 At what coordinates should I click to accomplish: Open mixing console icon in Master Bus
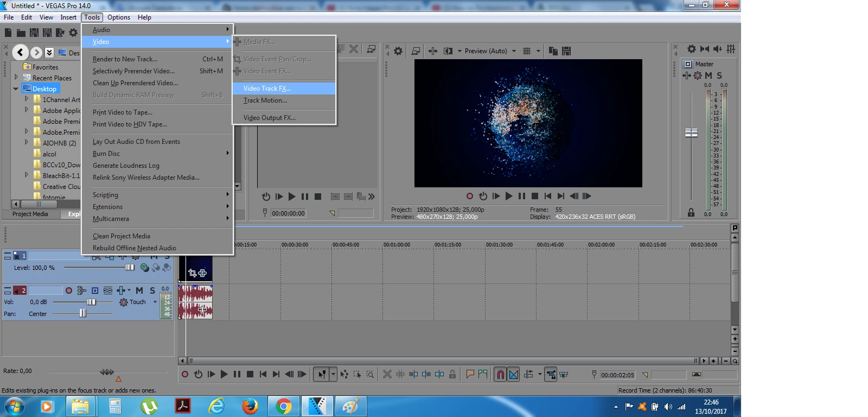pyautogui.click(x=731, y=49)
